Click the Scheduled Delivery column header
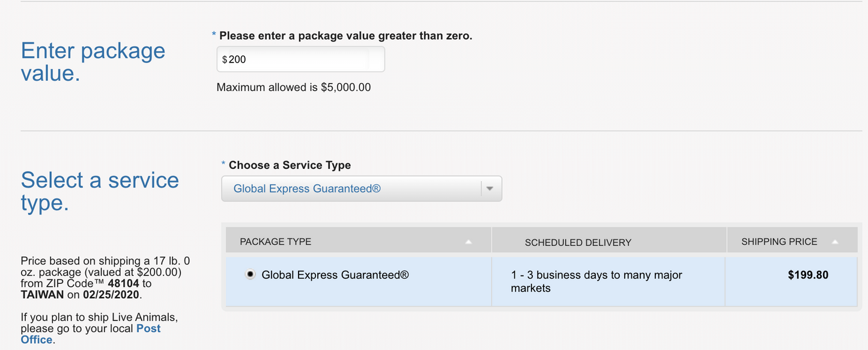The height and width of the screenshot is (350, 868). point(578,242)
